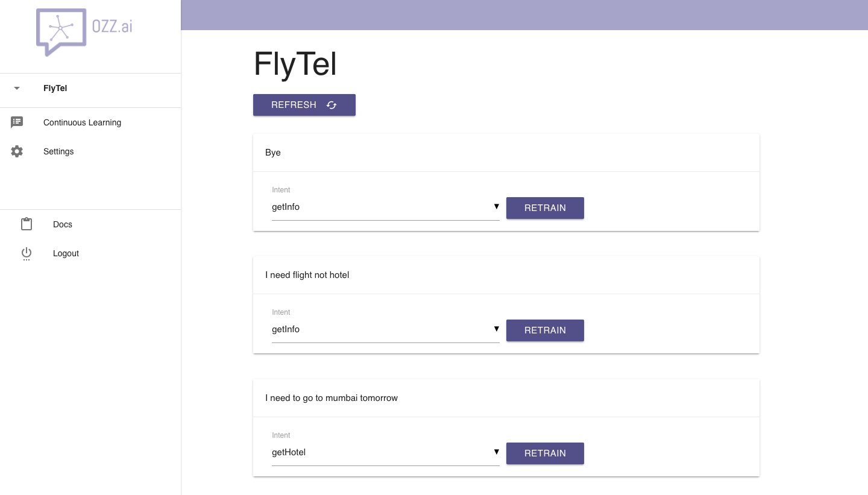
Task: Click the refresh arrows icon
Action: pos(332,105)
